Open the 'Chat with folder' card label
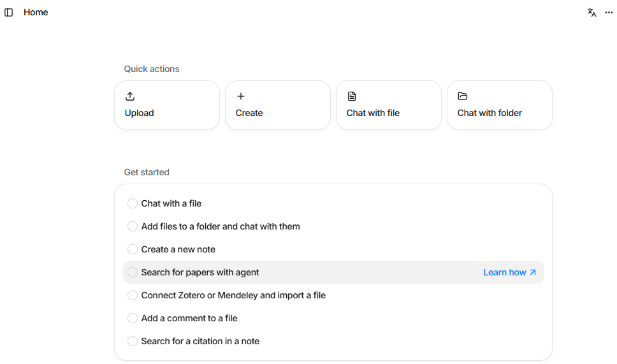Image resolution: width=617 pixels, height=364 pixels. pos(490,113)
